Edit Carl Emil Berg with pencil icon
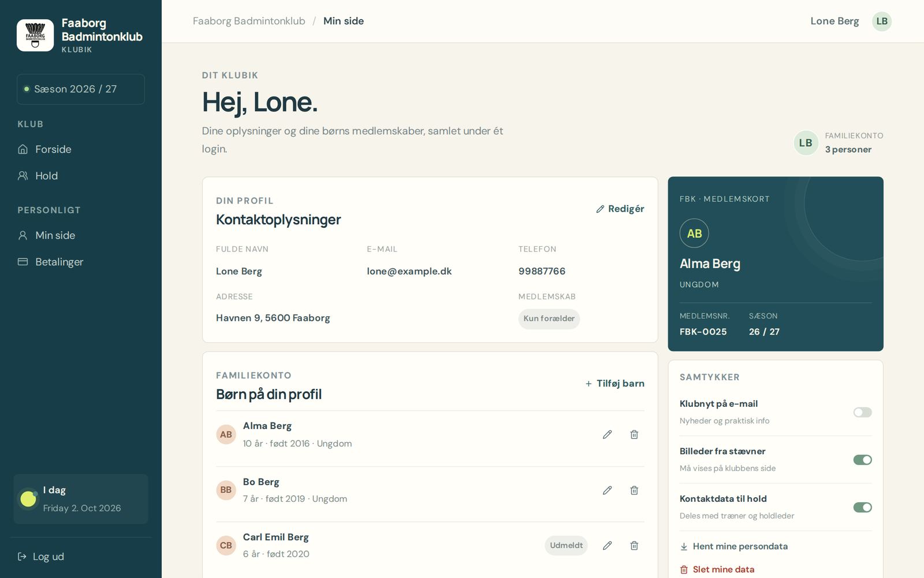The height and width of the screenshot is (578, 924). pos(607,546)
